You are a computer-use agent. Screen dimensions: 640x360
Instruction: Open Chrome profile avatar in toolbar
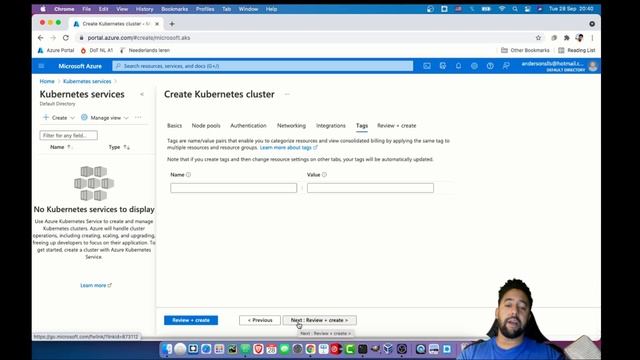coord(579,38)
